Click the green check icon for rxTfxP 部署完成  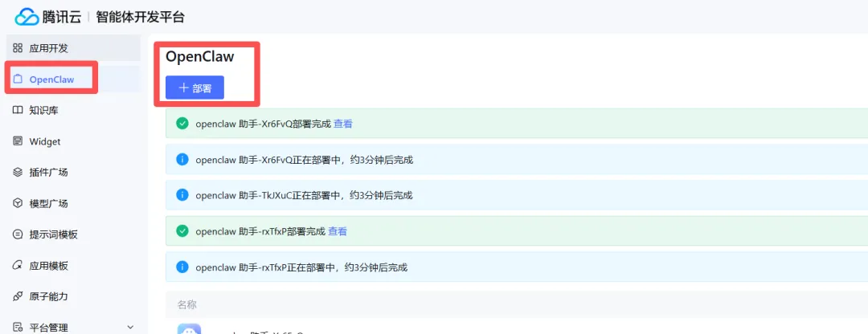click(182, 231)
